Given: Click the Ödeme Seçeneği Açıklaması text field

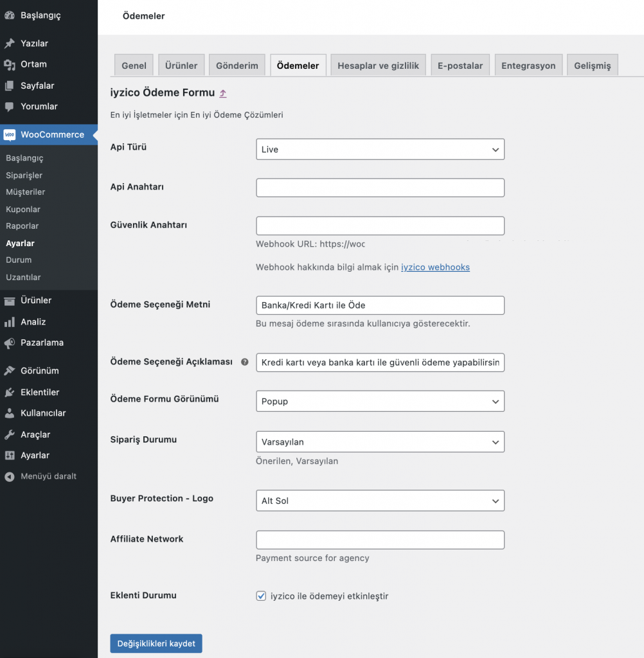Looking at the screenshot, I should click(380, 362).
